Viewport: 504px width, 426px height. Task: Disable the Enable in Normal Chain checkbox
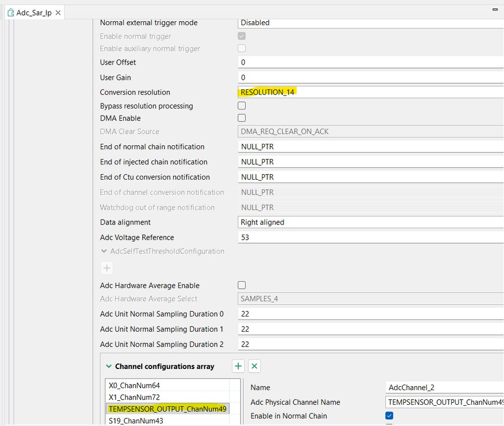click(389, 415)
